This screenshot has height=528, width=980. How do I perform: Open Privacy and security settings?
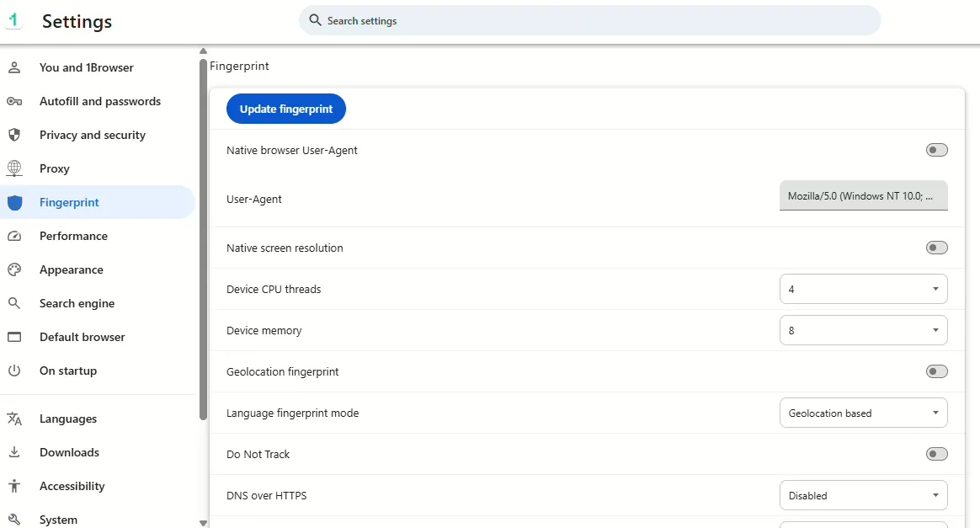pos(98,135)
